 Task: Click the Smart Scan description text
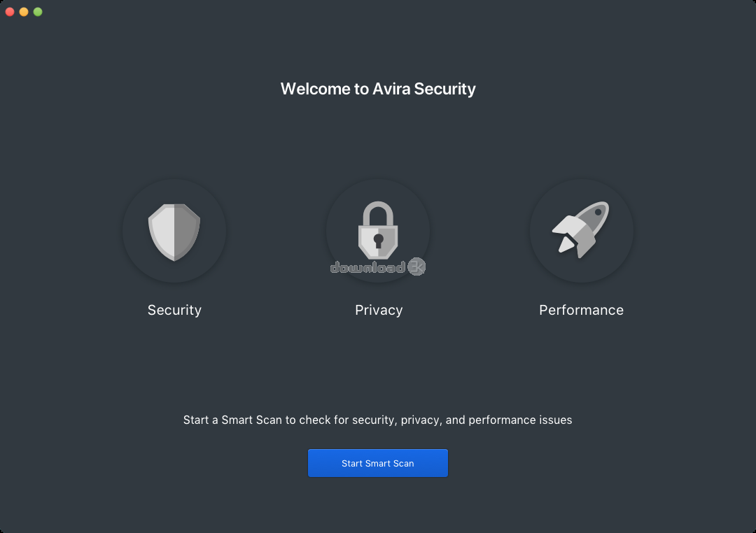click(377, 420)
